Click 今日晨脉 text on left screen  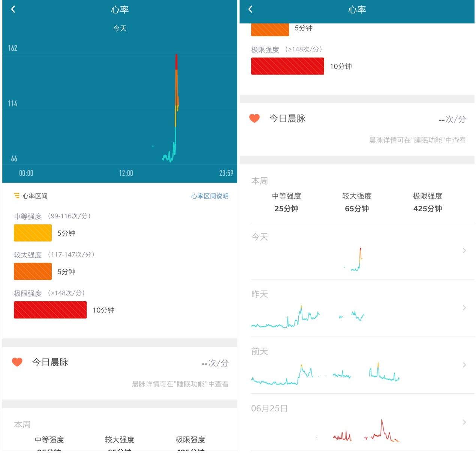tap(50, 362)
